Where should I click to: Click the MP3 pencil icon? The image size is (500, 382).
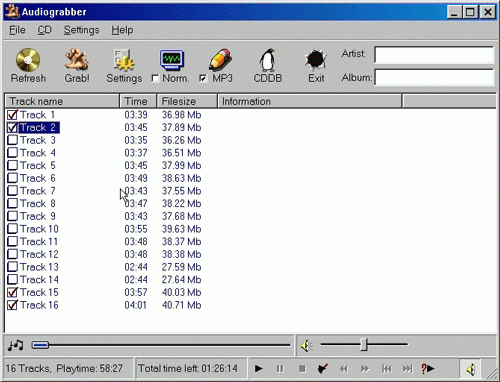[x=220, y=60]
